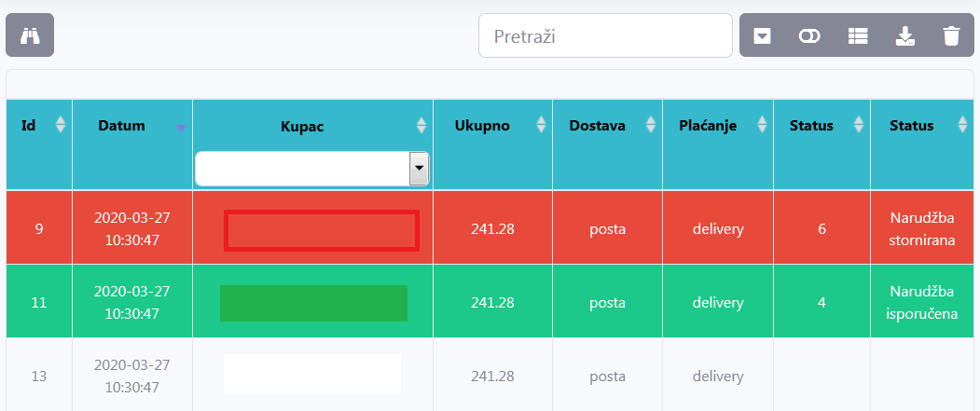Open the column list toolbar icon

(x=858, y=36)
